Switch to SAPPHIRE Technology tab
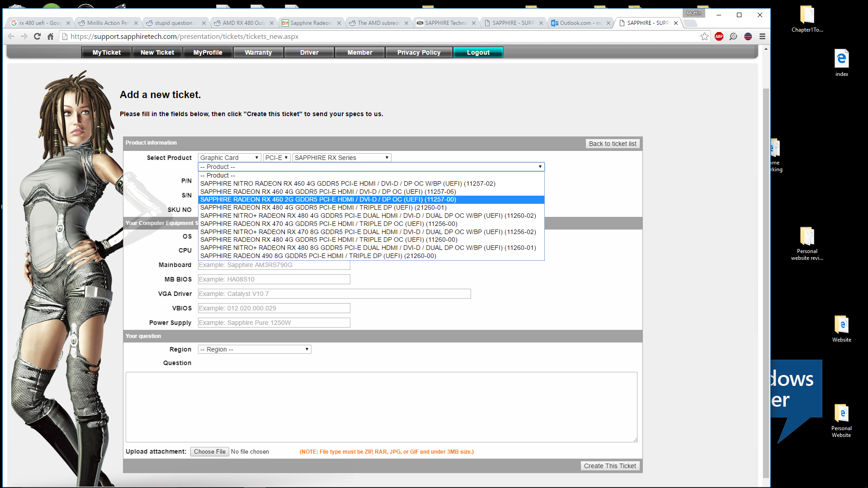Viewport: 868px width, 488px height. tap(446, 23)
